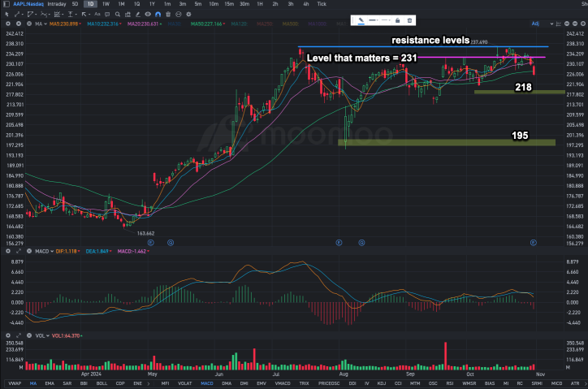This screenshot has height=389, width=588.
Task: Toggle lock on the selected drawing
Action: tap(397, 20)
